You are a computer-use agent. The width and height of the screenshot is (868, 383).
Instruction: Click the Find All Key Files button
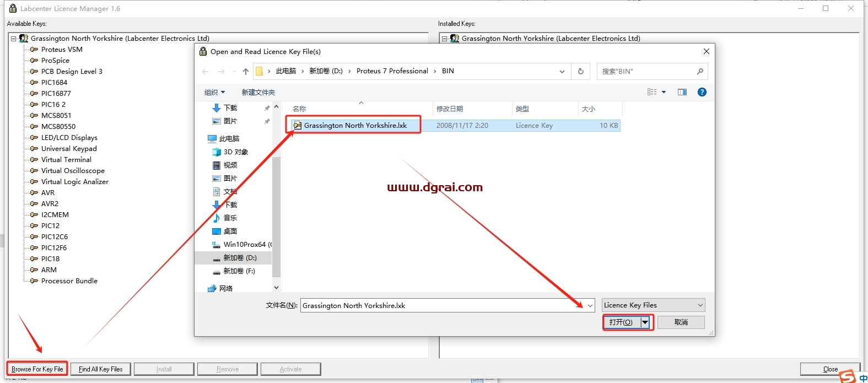pos(101,369)
